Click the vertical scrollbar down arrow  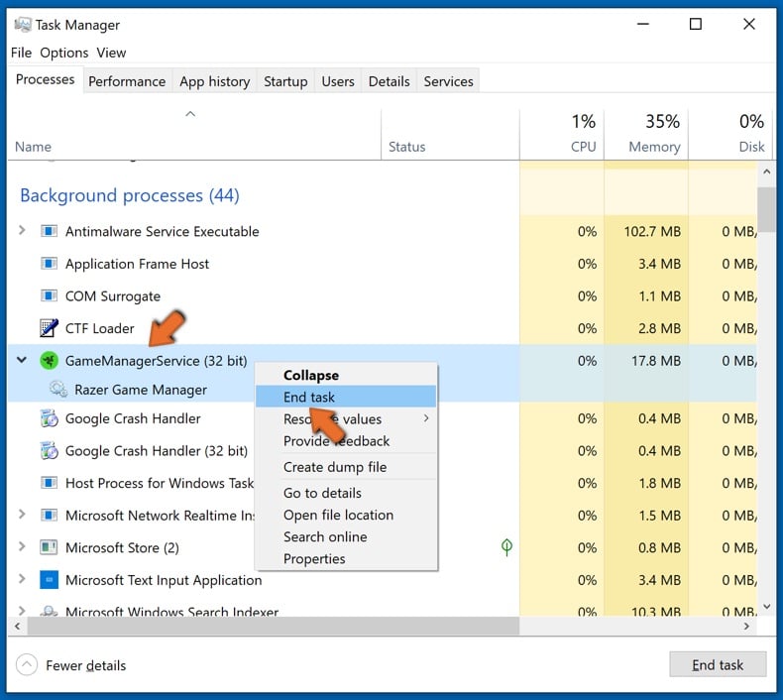(766, 607)
